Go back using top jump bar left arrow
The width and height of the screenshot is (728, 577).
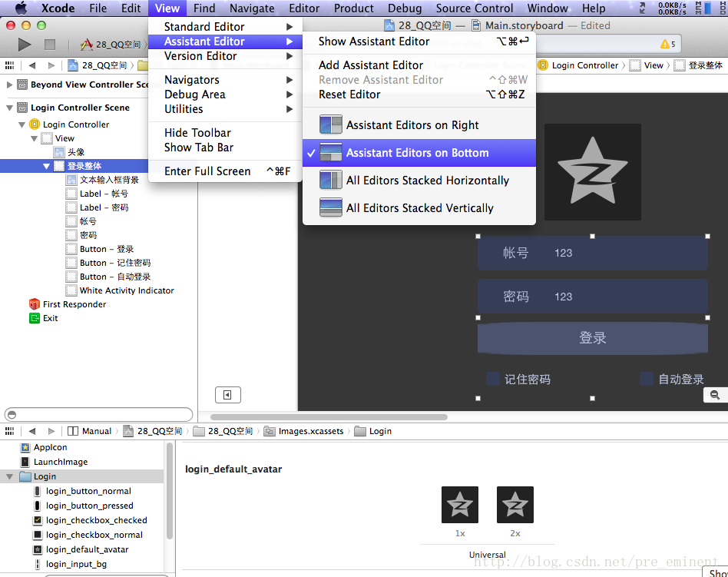[x=32, y=65]
